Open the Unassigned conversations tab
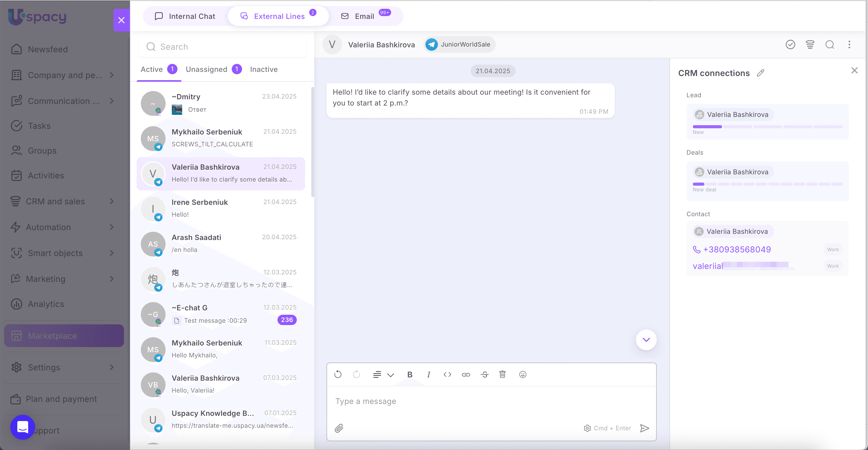The width and height of the screenshot is (868, 450). 207,69
